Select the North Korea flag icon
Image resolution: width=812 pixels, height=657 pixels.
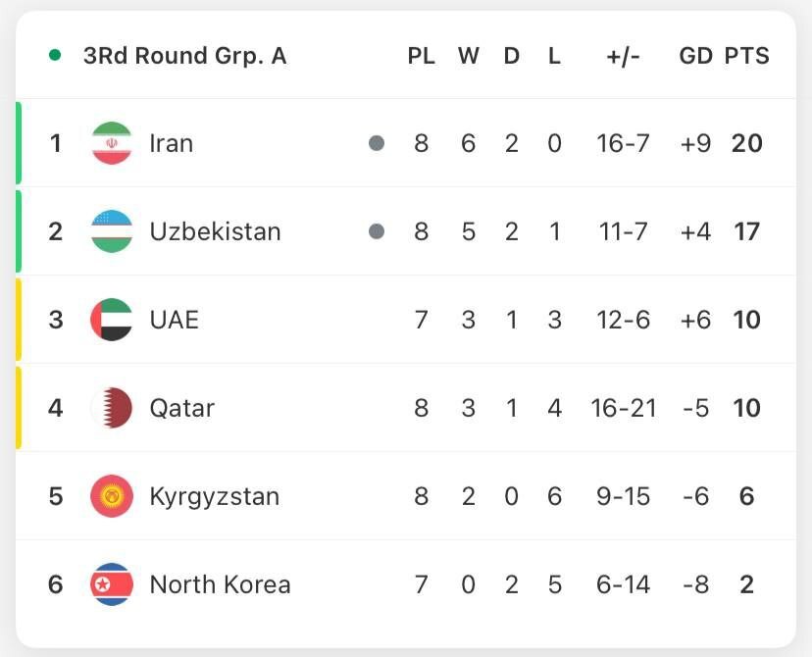(111, 583)
